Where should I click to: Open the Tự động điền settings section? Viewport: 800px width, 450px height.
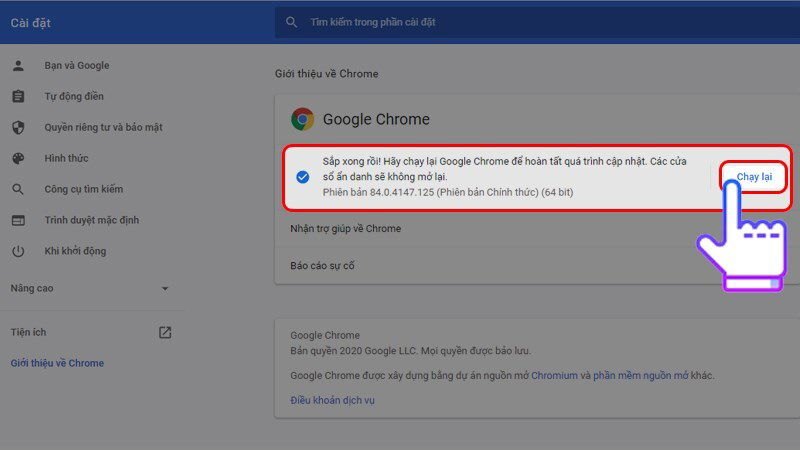[74, 96]
